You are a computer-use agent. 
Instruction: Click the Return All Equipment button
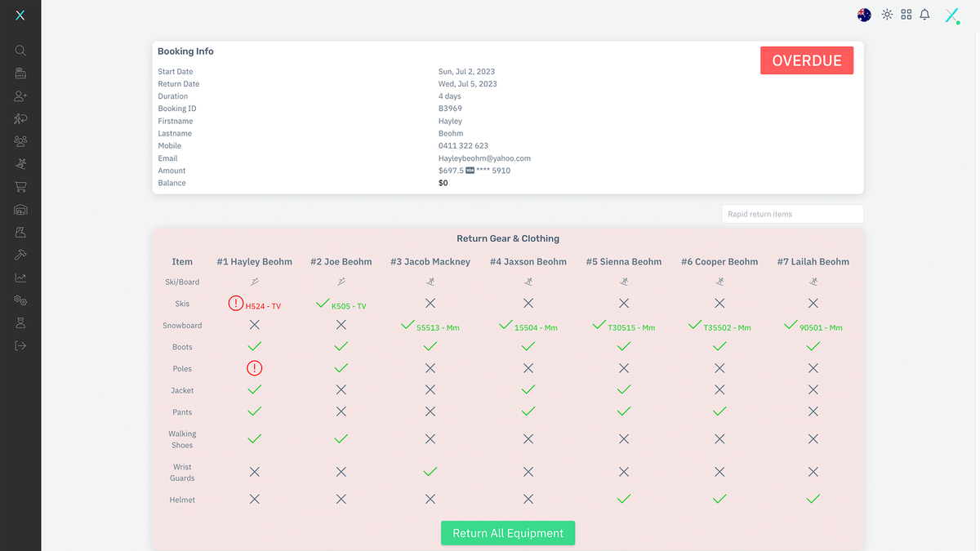point(508,533)
